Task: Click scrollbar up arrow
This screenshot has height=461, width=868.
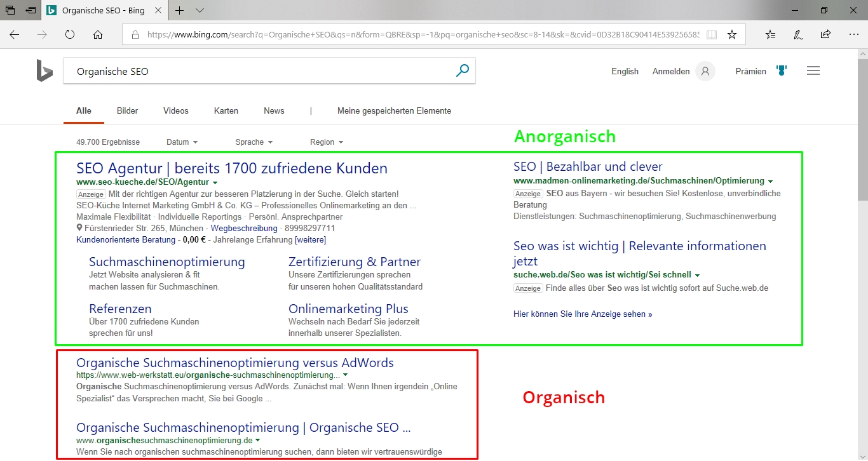Action: point(862,53)
